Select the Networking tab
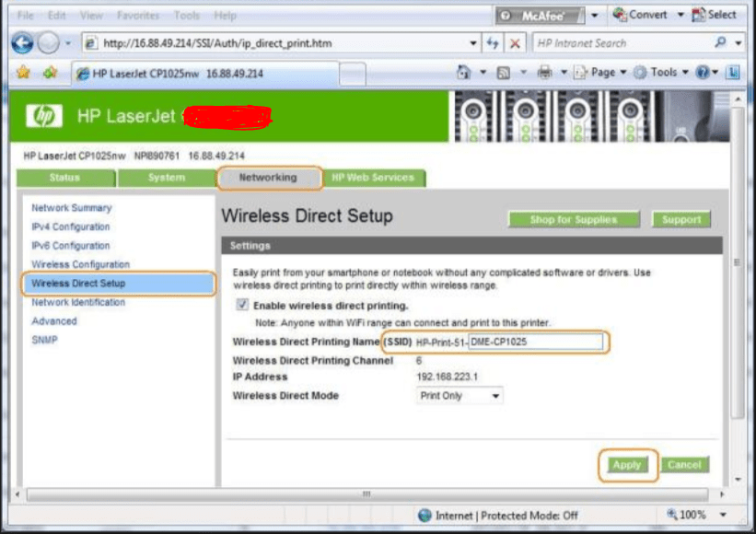The width and height of the screenshot is (756, 534). [269, 178]
